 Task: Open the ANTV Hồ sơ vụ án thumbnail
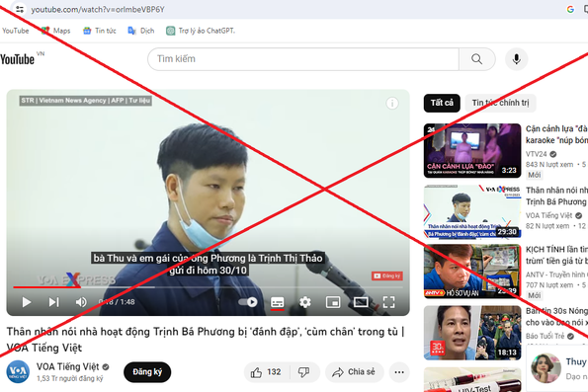click(472, 272)
